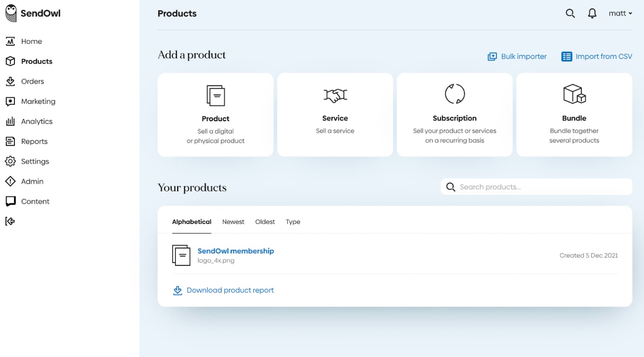Click the SendOwl membership product thumbnail icon
The height and width of the screenshot is (357, 644).
(x=181, y=255)
